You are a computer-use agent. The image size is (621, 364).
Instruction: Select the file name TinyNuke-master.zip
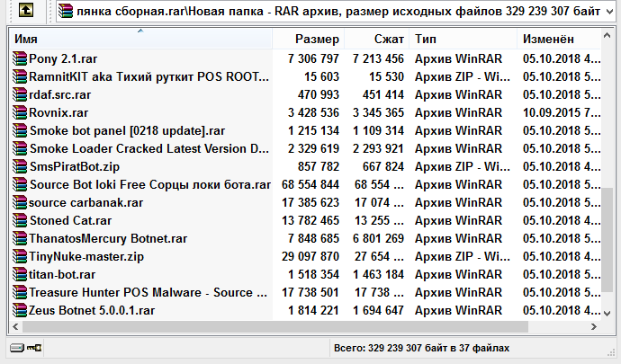point(86,256)
